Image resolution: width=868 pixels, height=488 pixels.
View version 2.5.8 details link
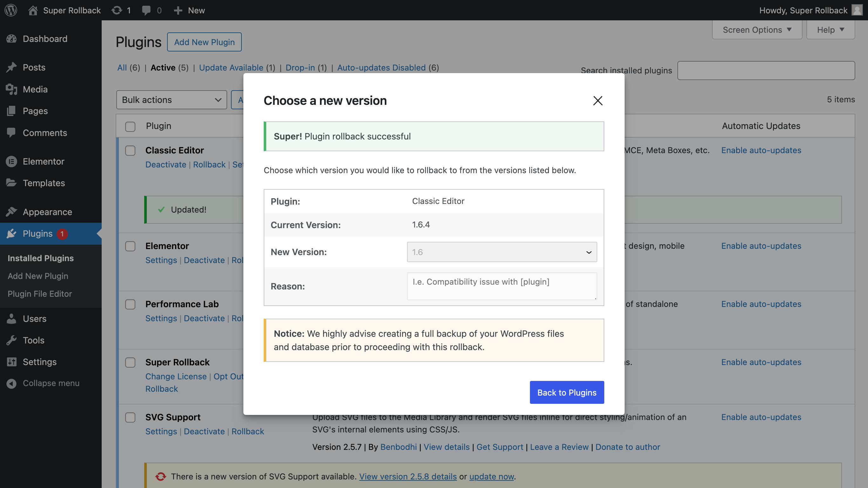pos(408,477)
